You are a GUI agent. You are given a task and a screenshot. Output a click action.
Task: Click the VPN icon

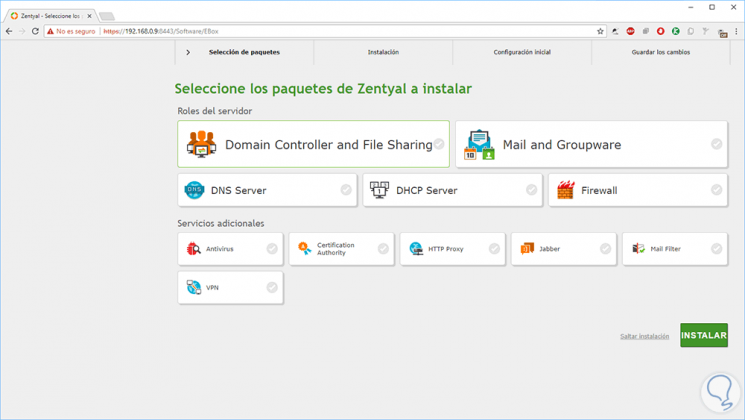pos(194,287)
